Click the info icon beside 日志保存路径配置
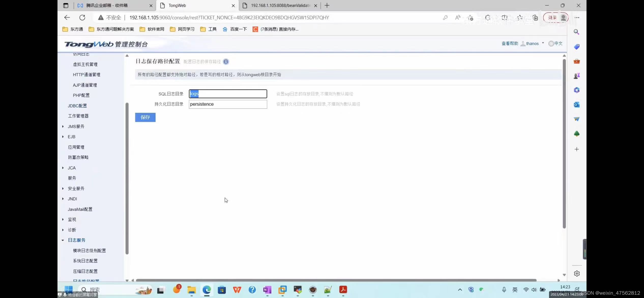Image resolution: width=644 pixels, height=298 pixels. (226, 62)
